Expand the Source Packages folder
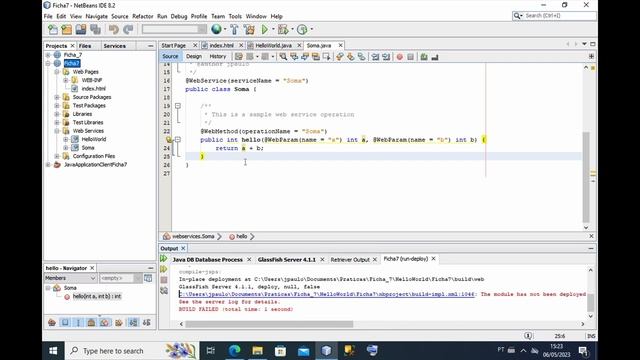640x360 pixels. [57, 97]
